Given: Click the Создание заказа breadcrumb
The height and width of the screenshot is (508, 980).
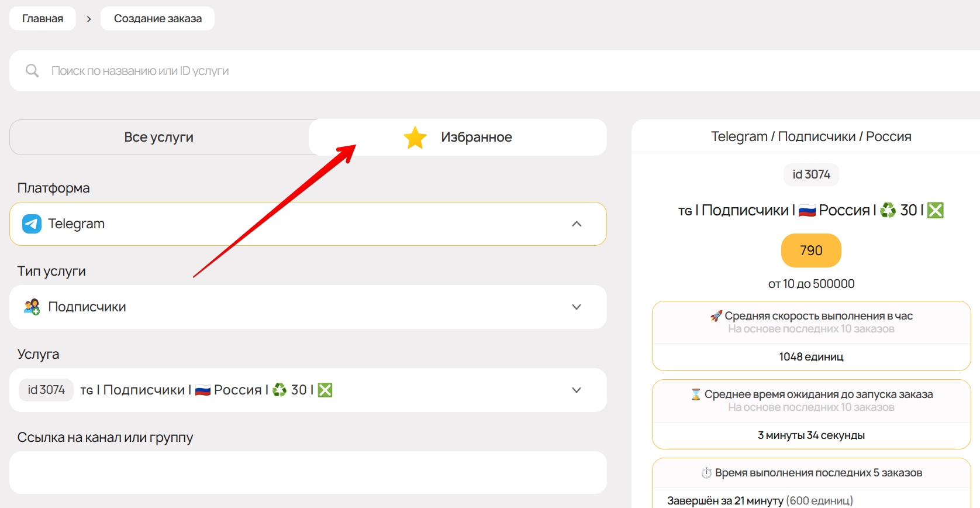Looking at the screenshot, I should 157,19.
